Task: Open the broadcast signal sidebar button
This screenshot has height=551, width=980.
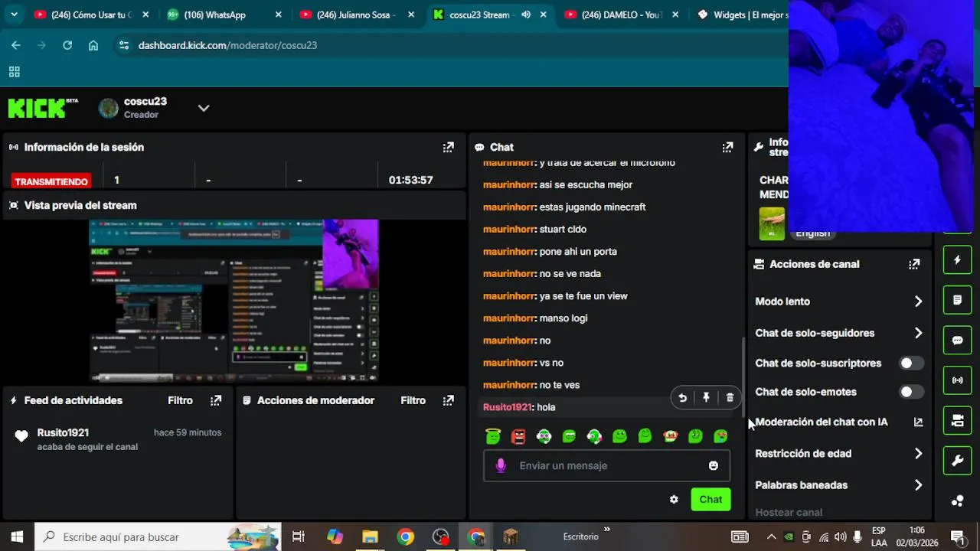Action: [x=957, y=380]
